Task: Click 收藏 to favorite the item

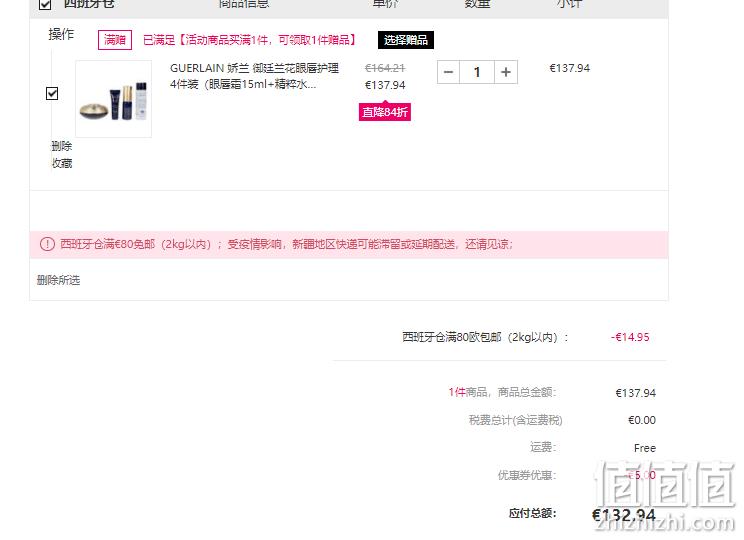Action: pos(62,163)
